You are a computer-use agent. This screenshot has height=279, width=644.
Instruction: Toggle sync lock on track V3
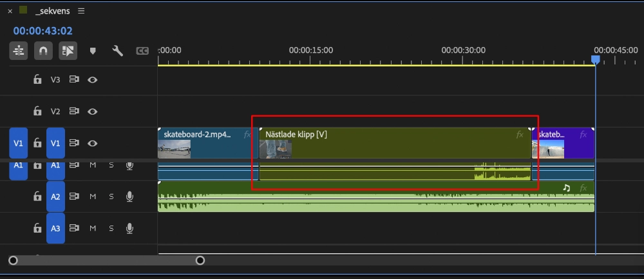tap(74, 79)
